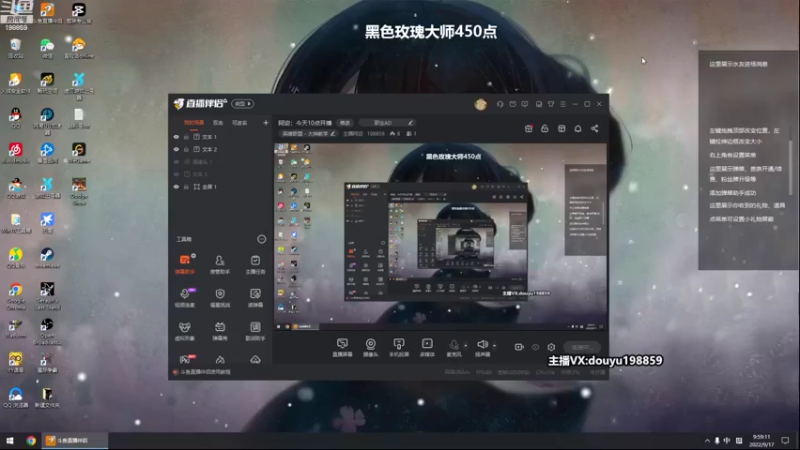
Task: Expand the toolbox more-options circle button
Action: pyautogui.click(x=261, y=239)
